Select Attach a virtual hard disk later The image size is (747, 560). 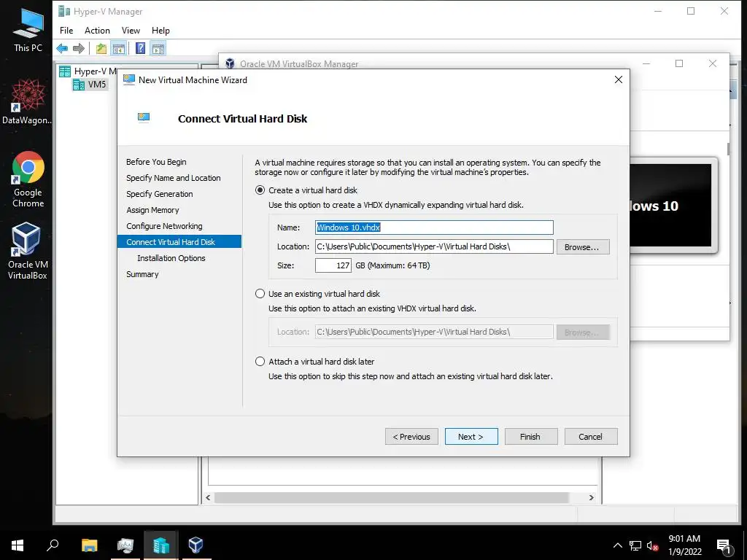[x=260, y=362]
